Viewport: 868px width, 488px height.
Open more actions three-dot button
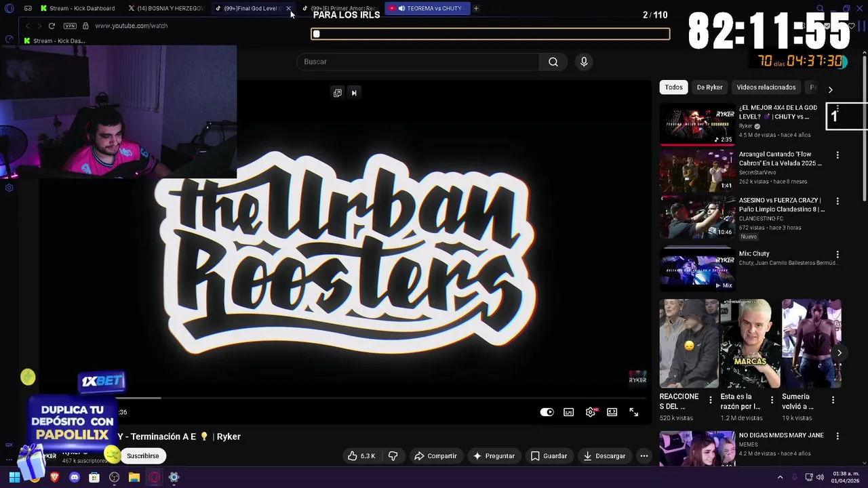(644, 456)
